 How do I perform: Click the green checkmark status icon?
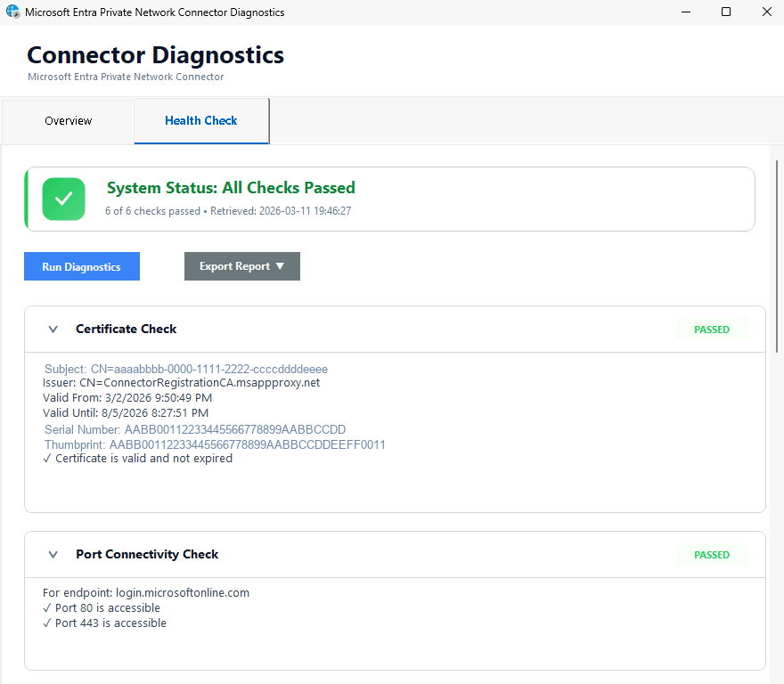point(63,199)
